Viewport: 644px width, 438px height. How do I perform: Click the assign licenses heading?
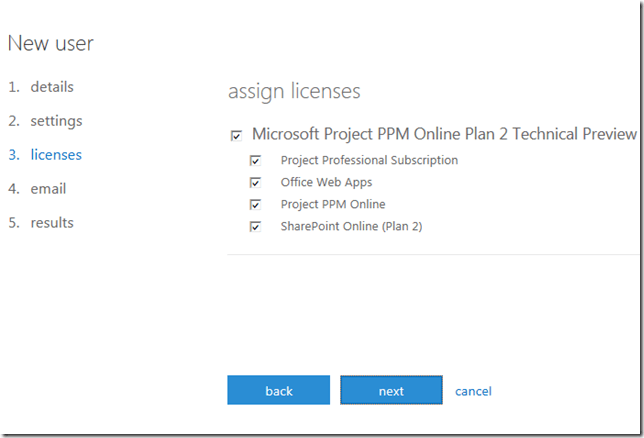click(x=294, y=92)
